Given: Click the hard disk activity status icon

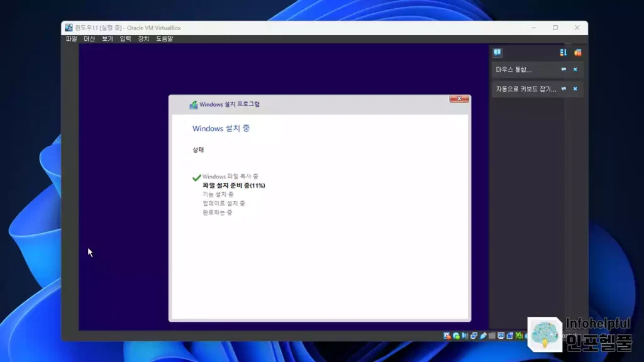Looking at the screenshot, I should [x=447, y=336].
